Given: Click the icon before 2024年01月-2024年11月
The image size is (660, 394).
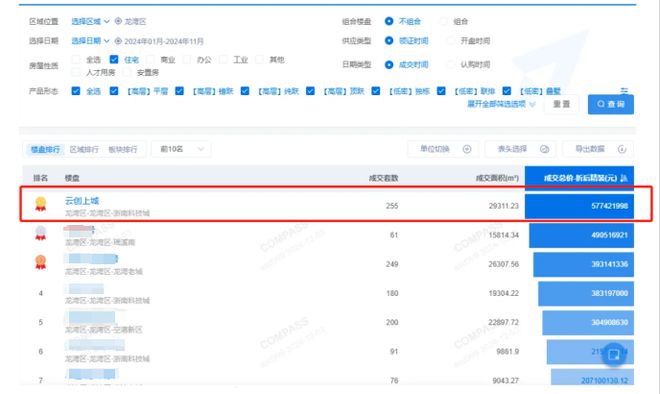Looking at the screenshot, I should pyautogui.click(x=118, y=41).
